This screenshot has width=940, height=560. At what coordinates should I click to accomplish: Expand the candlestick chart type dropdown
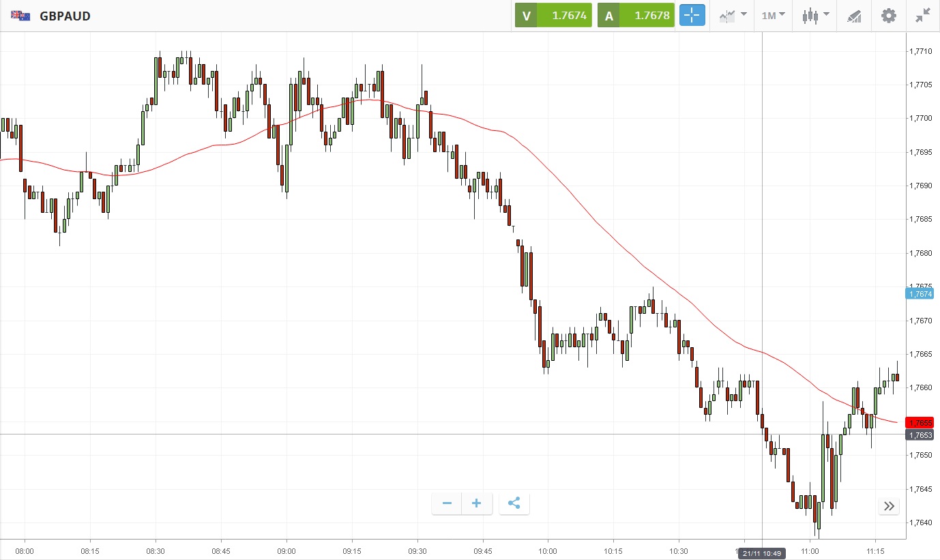click(x=815, y=15)
